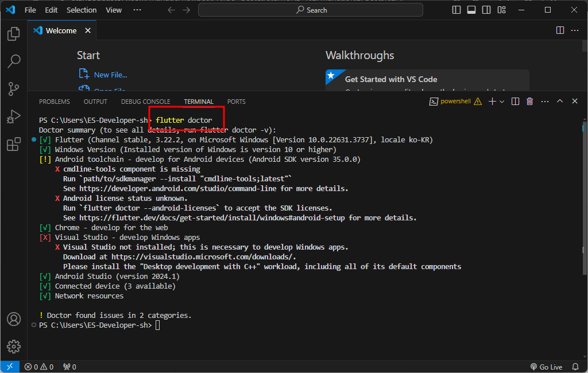Open the Explorer view in activity bar
This screenshot has height=373, width=588.
[14, 34]
